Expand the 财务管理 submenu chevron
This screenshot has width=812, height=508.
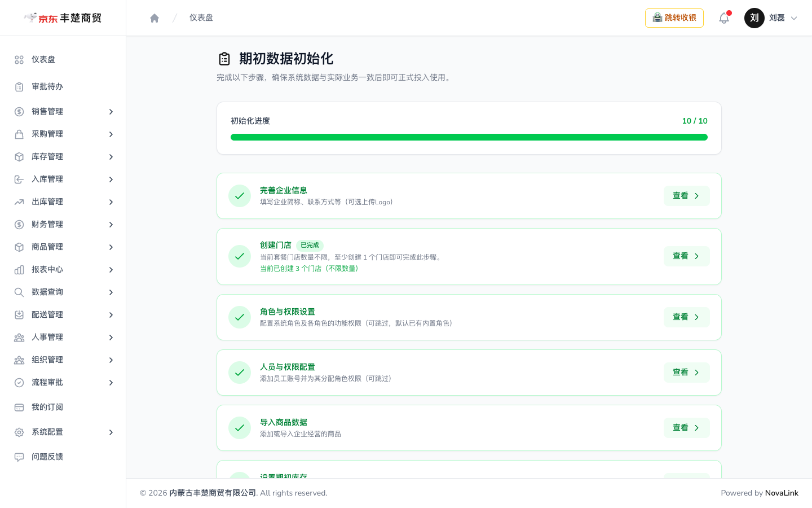111,225
